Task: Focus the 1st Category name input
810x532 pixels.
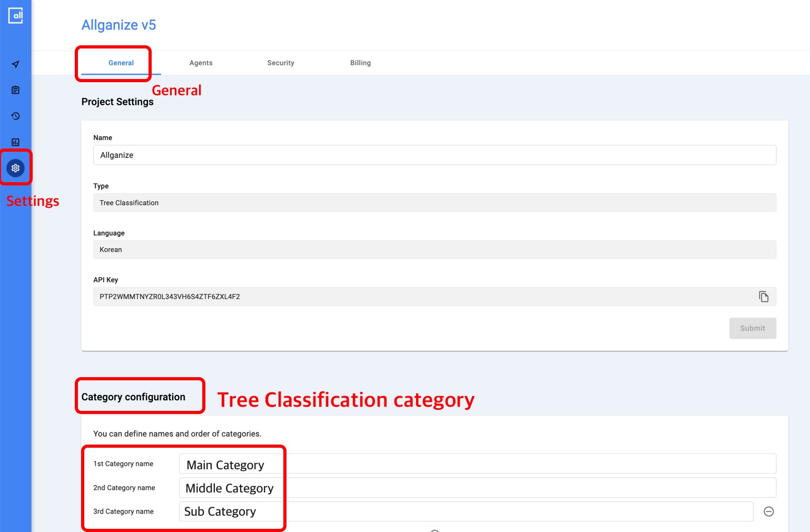Action: point(477,464)
